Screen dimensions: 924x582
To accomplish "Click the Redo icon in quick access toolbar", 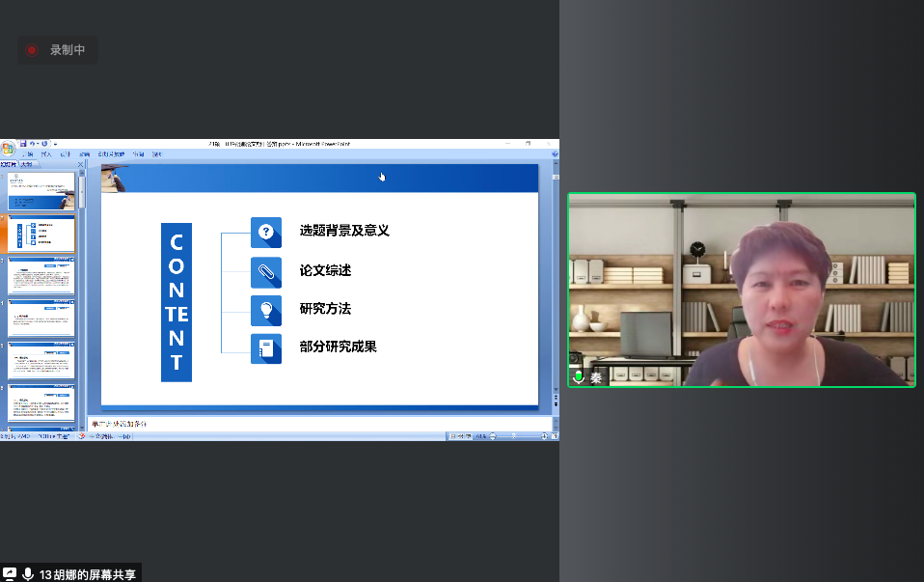I will [x=45, y=144].
